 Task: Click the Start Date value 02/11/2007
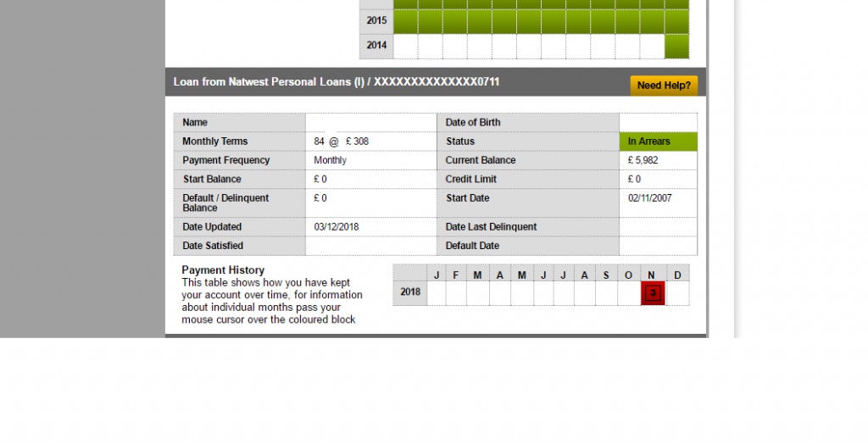(649, 198)
